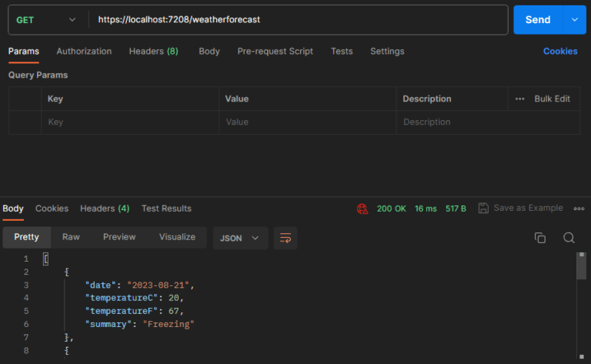591x364 pixels.
Task: Click the Save as Example disk icon
Action: click(483, 208)
